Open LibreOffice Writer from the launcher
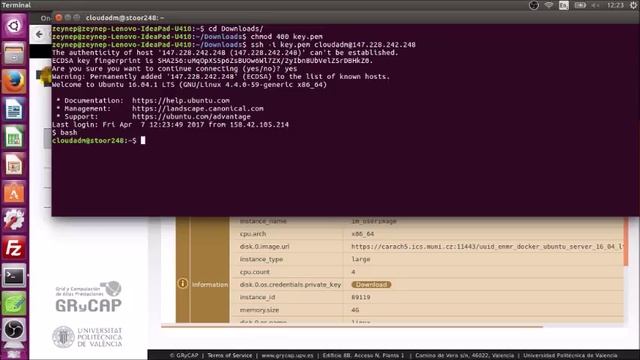This screenshot has width=640, height=360. (14, 109)
